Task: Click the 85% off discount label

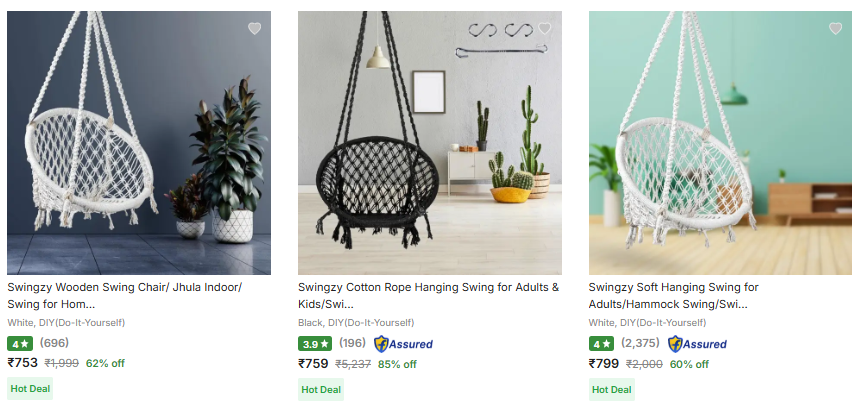Action: click(397, 364)
